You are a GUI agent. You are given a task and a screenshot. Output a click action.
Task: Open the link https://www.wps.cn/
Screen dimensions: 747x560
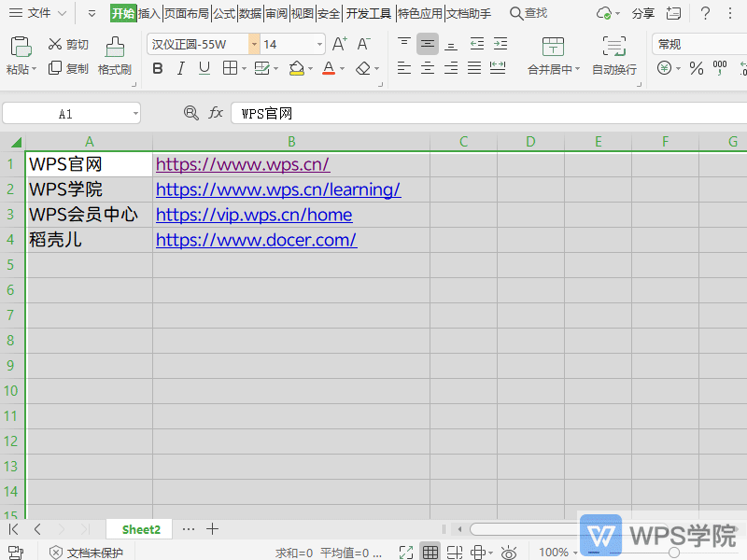point(242,164)
